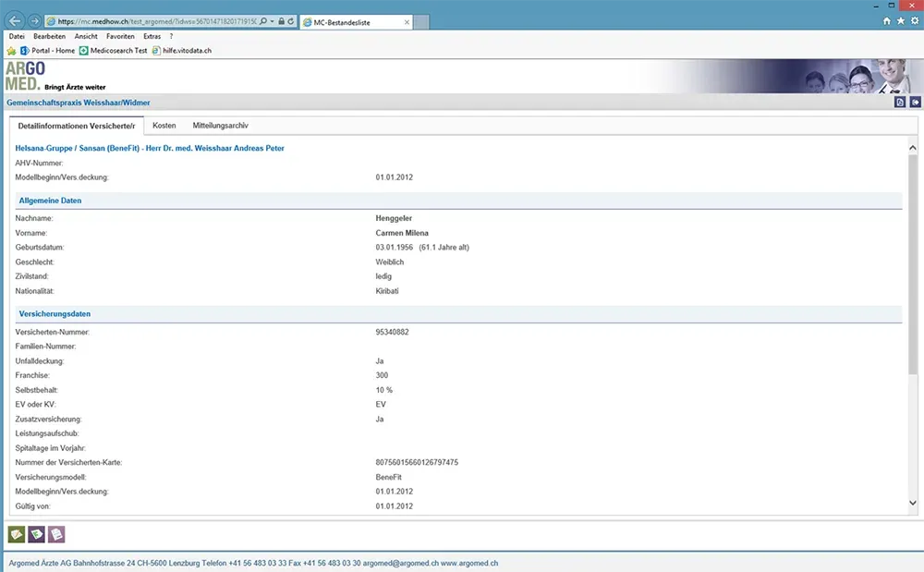Click the light purple document icon

[56, 534]
